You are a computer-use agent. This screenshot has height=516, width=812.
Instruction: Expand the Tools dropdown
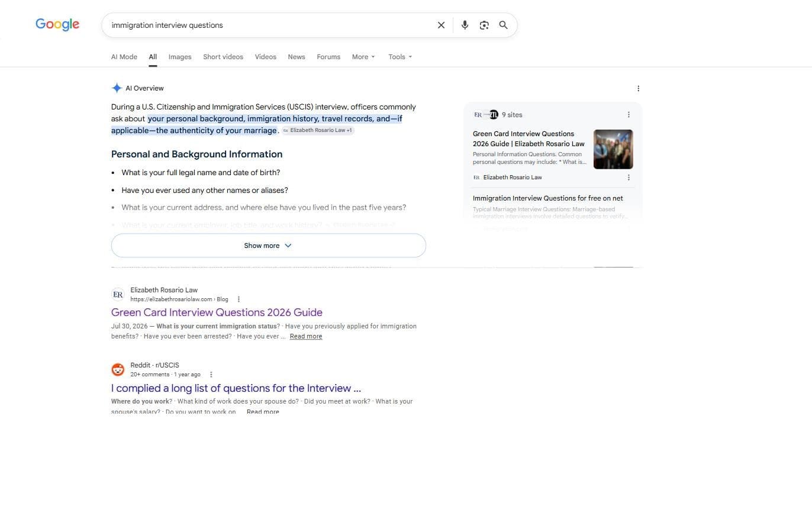coord(400,57)
